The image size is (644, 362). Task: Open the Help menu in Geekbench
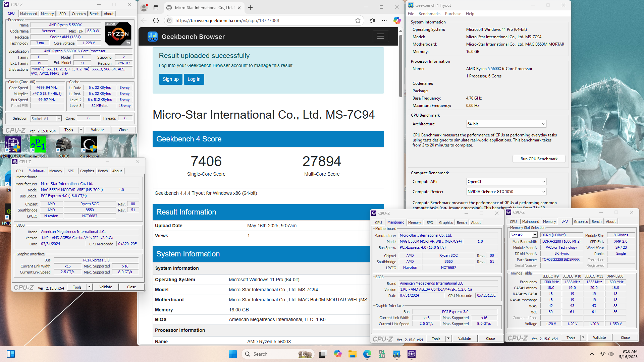470,14
